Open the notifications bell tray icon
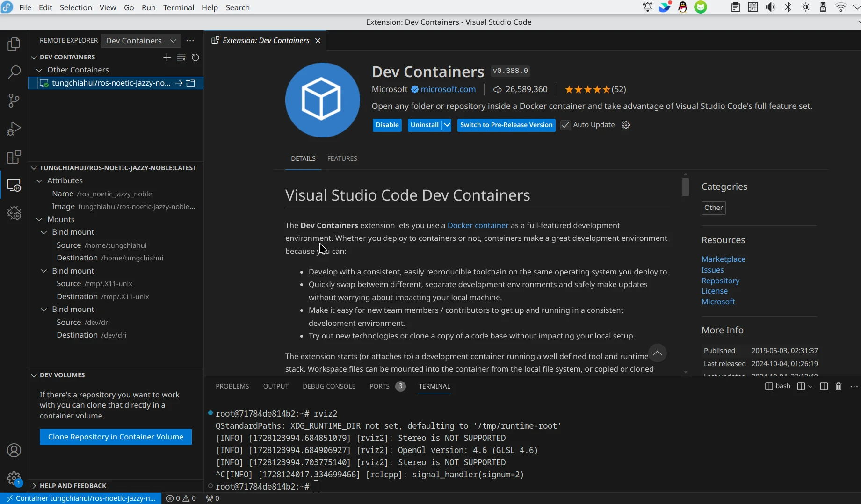The width and height of the screenshot is (861, 504). (648, 7)
